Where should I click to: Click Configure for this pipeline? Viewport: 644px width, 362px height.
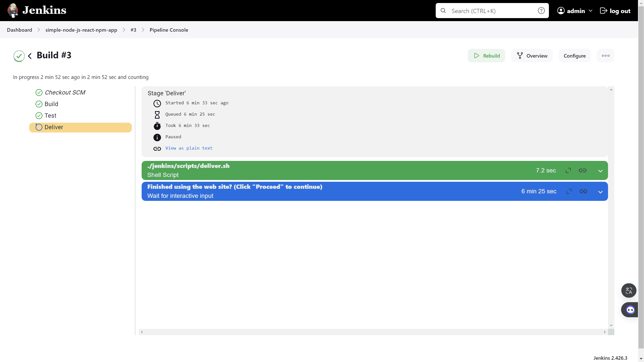(575, 56)
